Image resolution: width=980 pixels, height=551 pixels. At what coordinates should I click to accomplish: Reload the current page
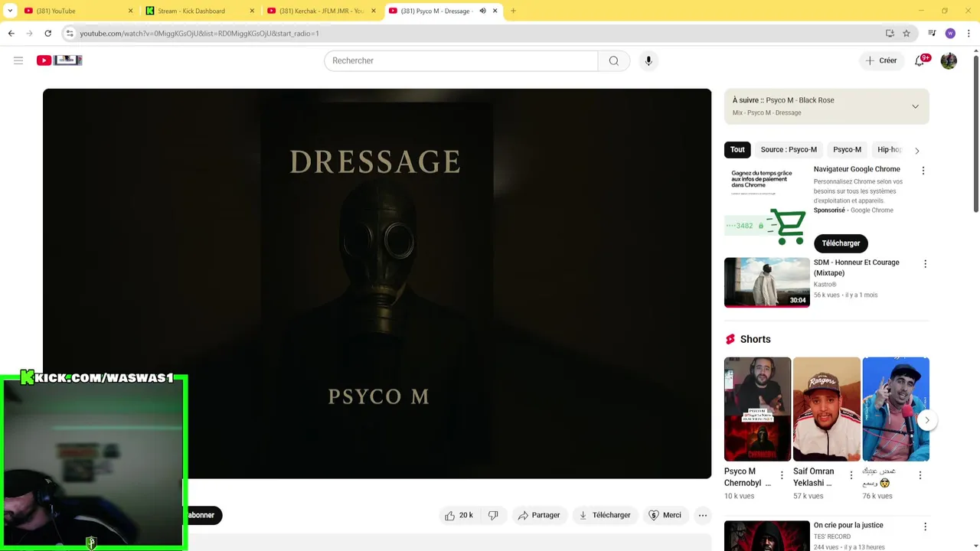tap(47, 33)
